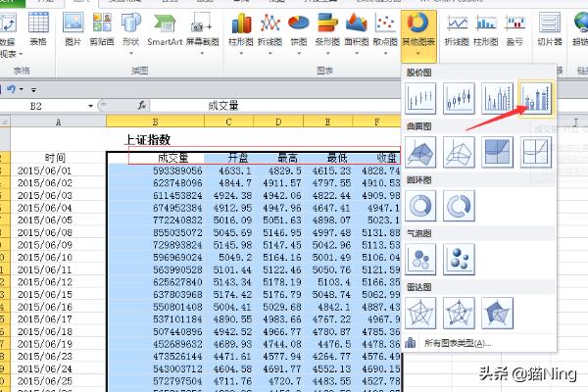Click the Insert Function fx button
588x392 pixels.
[142, 106]
